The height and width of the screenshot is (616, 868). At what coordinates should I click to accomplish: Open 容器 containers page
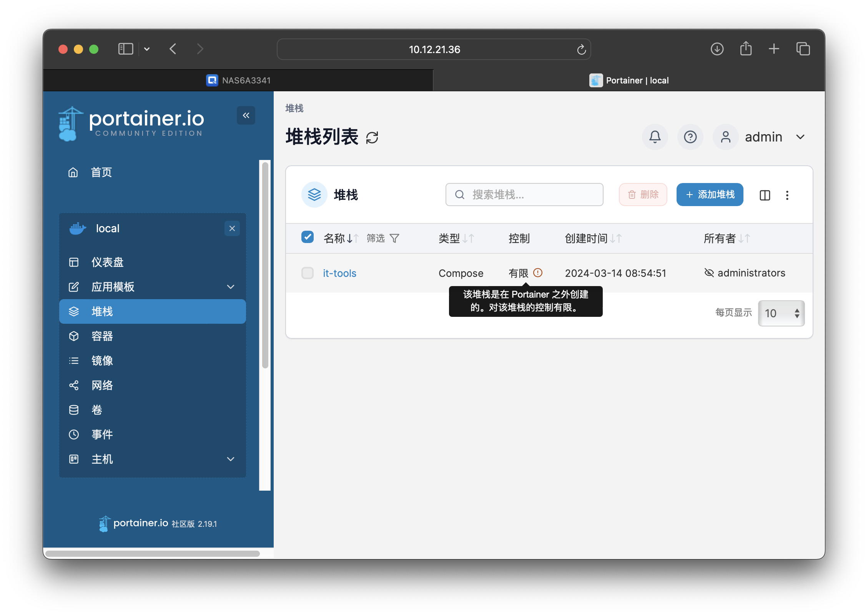coord(153,336)
